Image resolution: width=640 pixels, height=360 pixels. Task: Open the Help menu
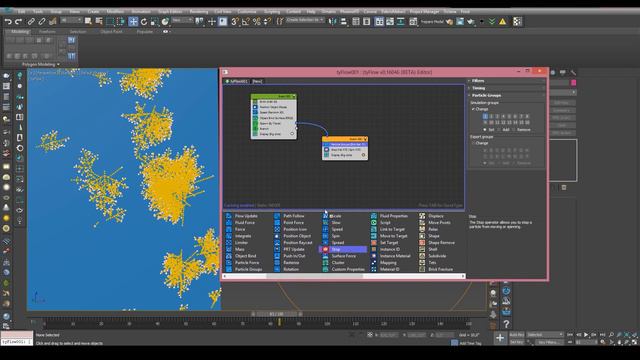pos(311,11)
